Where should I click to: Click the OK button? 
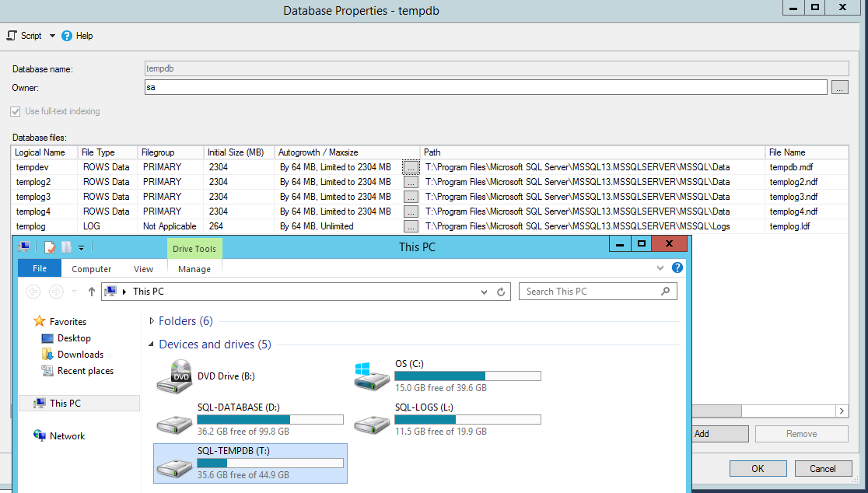click(x=758, y=469)
